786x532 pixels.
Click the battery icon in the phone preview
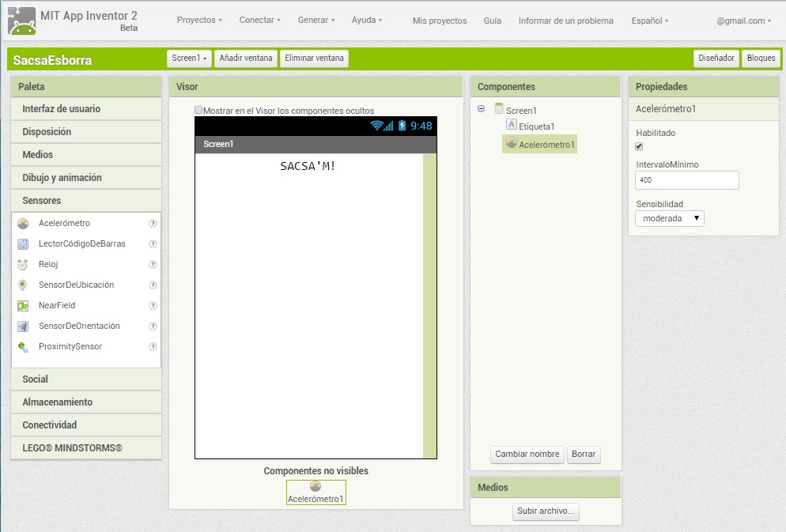pos(402,125)
